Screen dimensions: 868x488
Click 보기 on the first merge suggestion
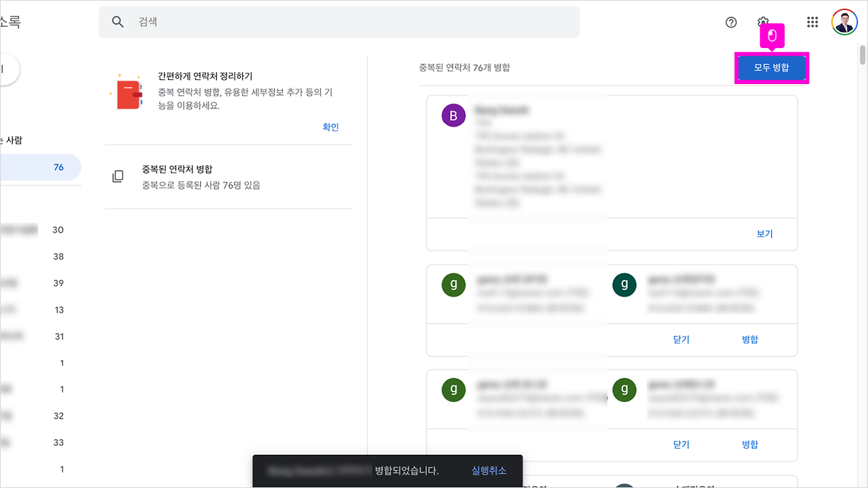click(764, 233)
